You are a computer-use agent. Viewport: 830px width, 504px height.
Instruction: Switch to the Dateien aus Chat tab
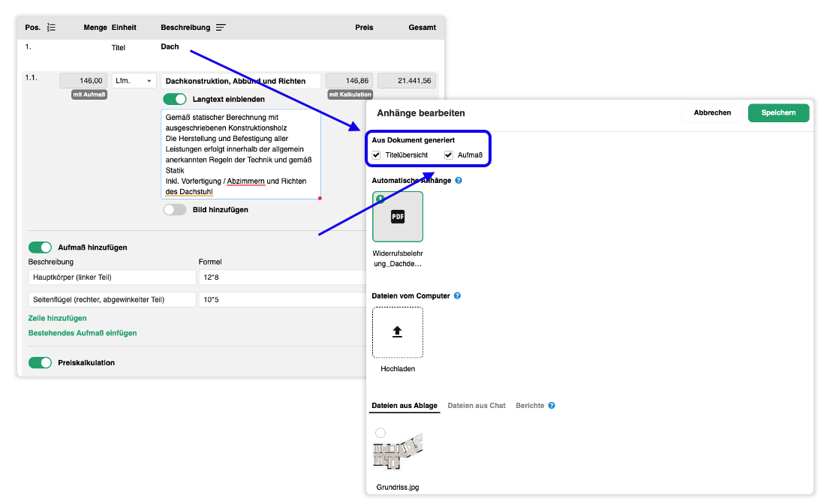click(x=477, y=406)
